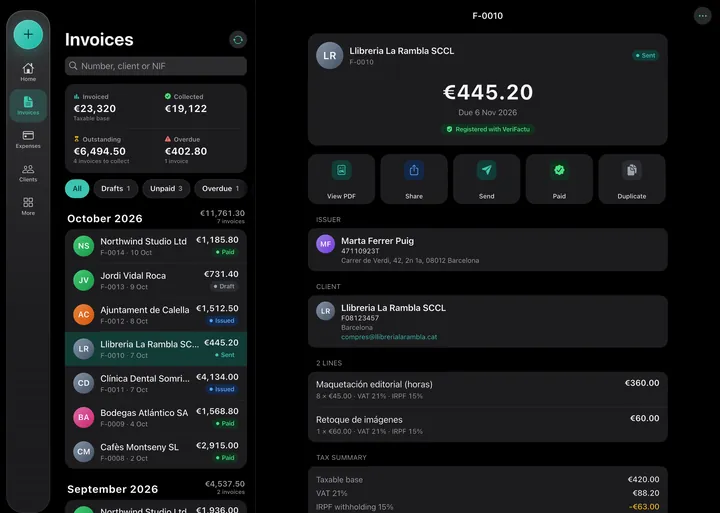Click the €445.20 total amount in the header
The height and width of the screenshot is (513, 720).
click(488, 92)
